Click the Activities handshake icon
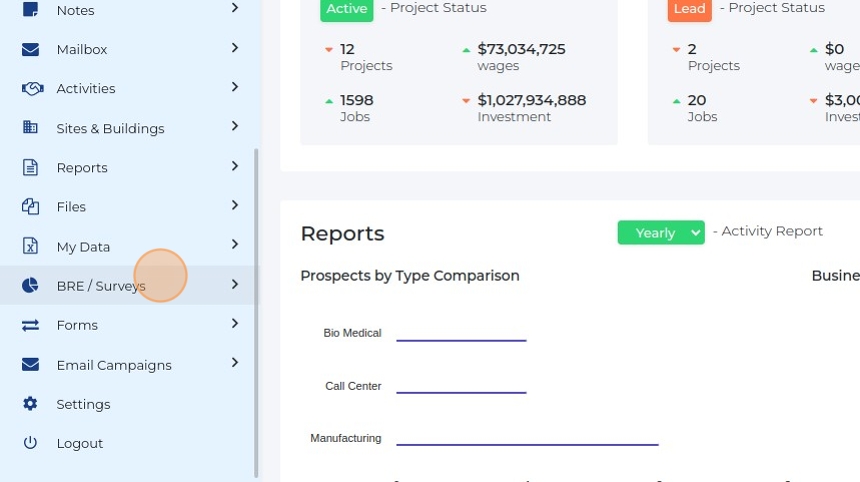 (x=32, y=88)
